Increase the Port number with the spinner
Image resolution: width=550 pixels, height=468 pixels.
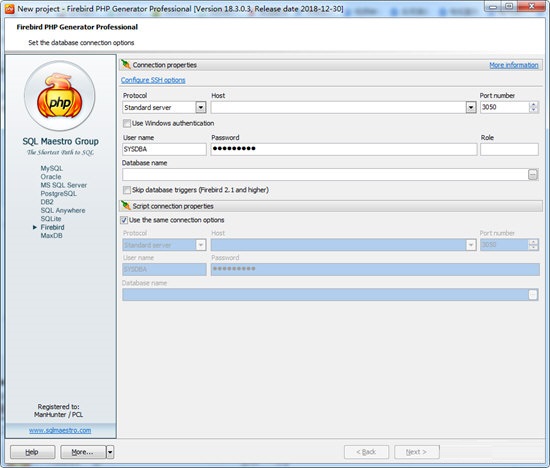533,105
